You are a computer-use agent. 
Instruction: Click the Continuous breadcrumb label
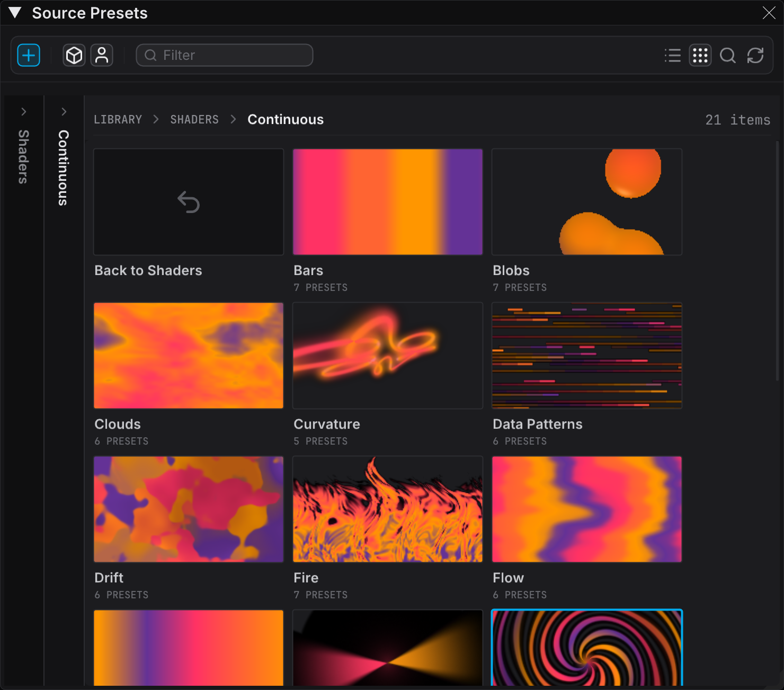[286, 120]
